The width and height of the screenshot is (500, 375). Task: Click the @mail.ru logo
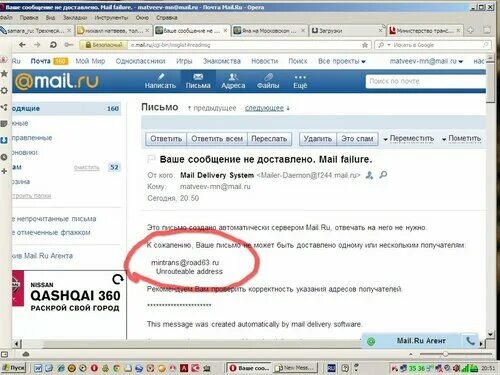point(57,81)
